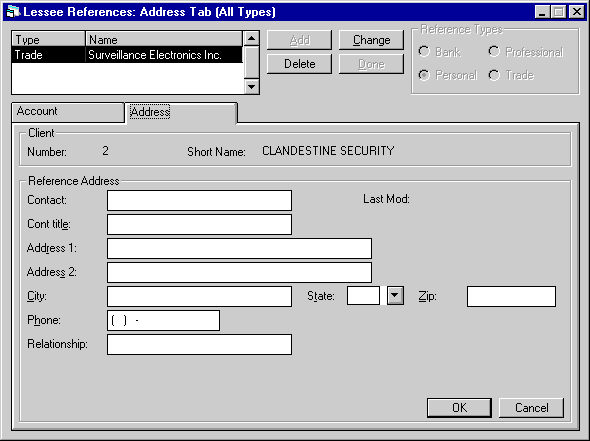Click the reference list scroll-up arrow
The image size is (590, 441).
(x=251, y=38)
